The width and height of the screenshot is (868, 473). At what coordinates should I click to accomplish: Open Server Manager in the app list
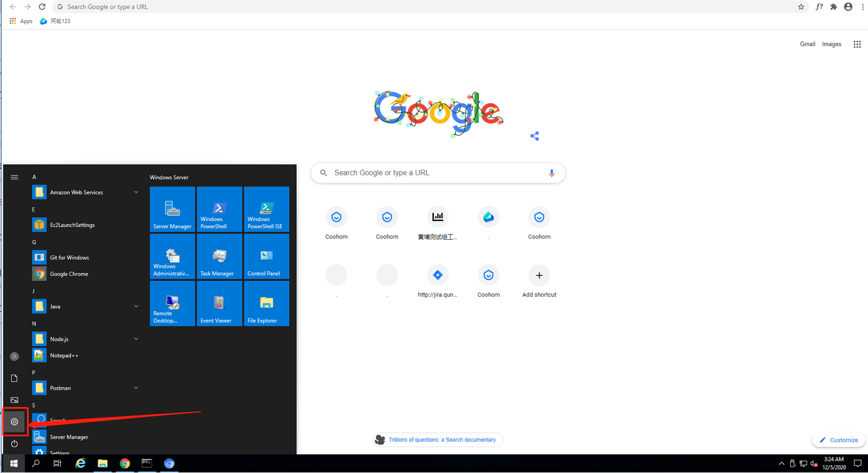pos(86,437)
